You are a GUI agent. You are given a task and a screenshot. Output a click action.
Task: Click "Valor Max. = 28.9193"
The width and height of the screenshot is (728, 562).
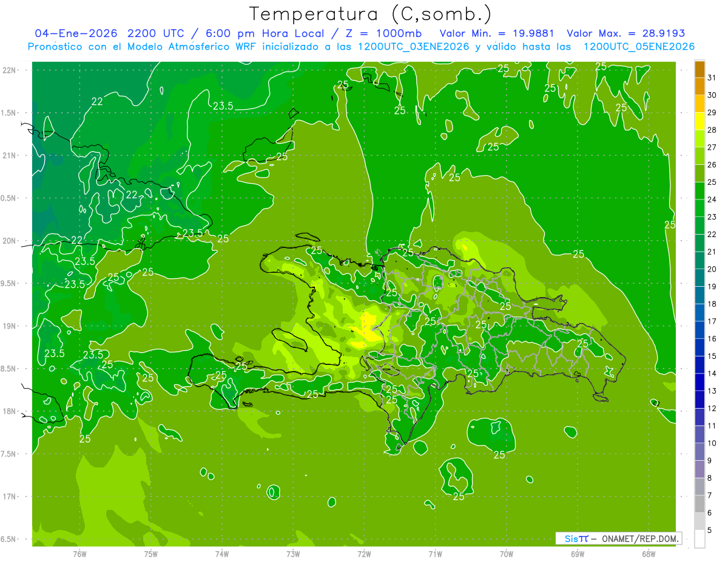pos(625,33)
